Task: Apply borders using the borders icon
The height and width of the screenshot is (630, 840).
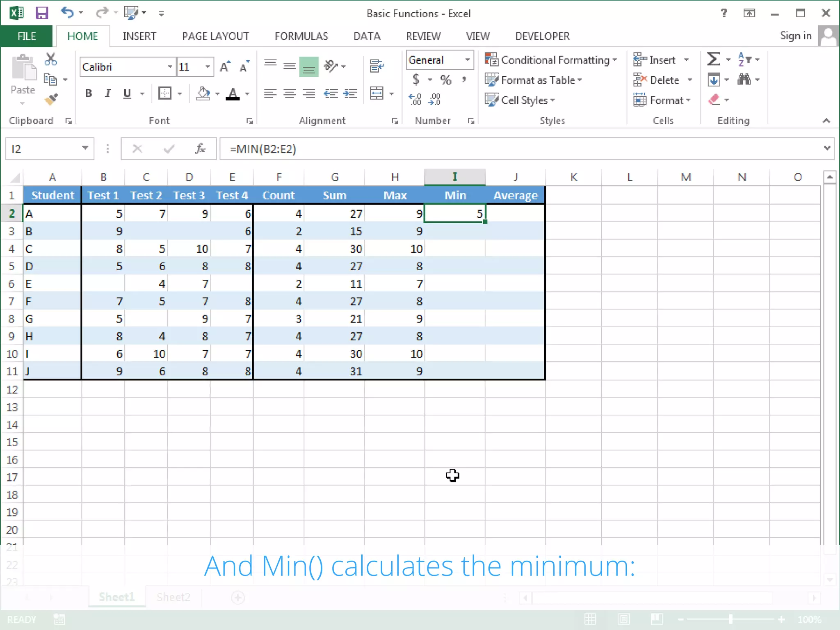Action: pos(165,94)
